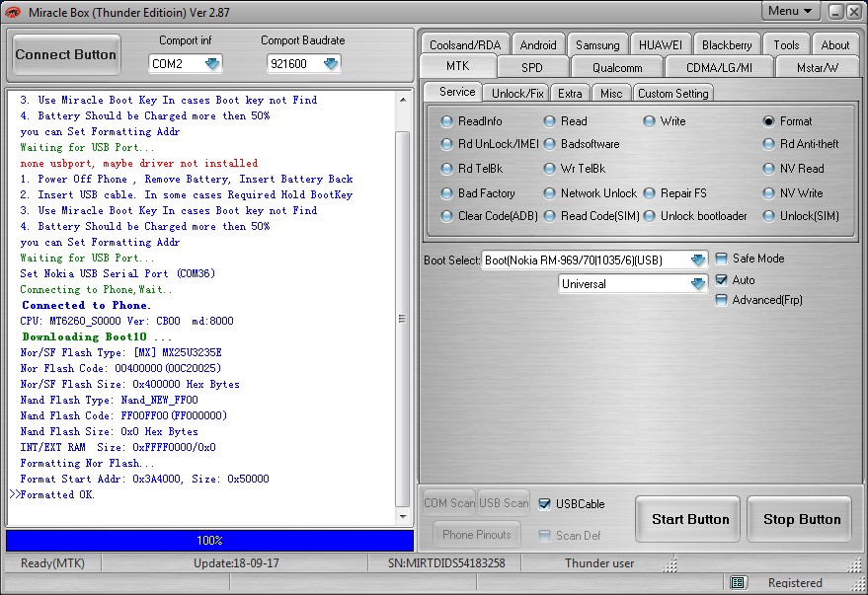Viewport: 868px width, 595px height.
Task: Select the MTK tab
Action: tap(458, 66)
